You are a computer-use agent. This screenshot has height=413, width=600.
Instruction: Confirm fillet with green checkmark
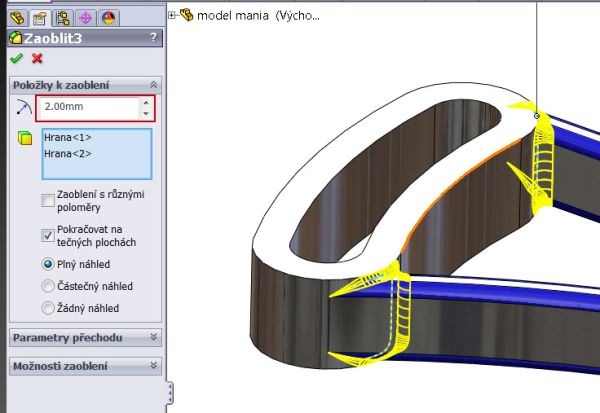[15, 58]
